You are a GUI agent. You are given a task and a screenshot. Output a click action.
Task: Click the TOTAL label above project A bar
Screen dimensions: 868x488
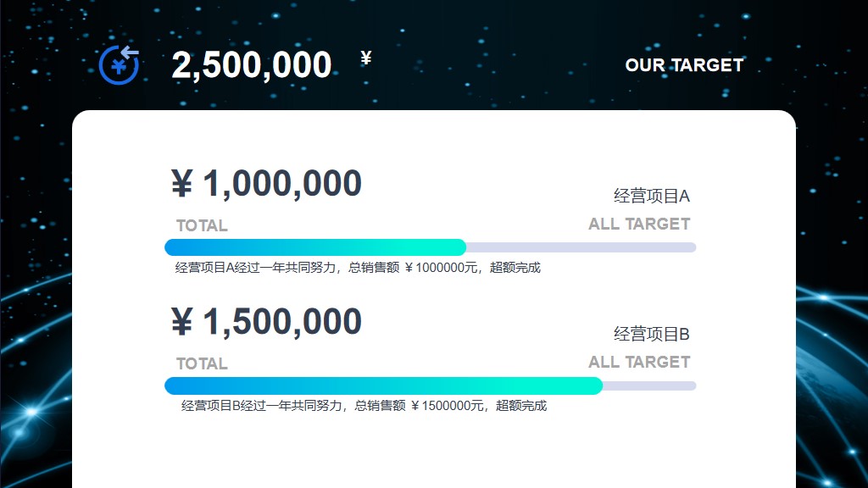tap(202, 225)
